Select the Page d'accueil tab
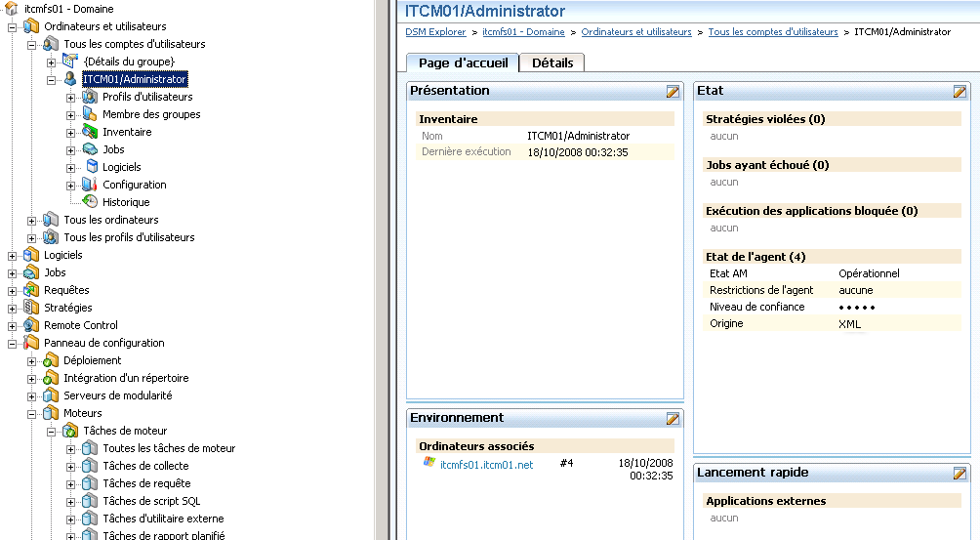Screen dimensions: 980x540 [463, 63]
